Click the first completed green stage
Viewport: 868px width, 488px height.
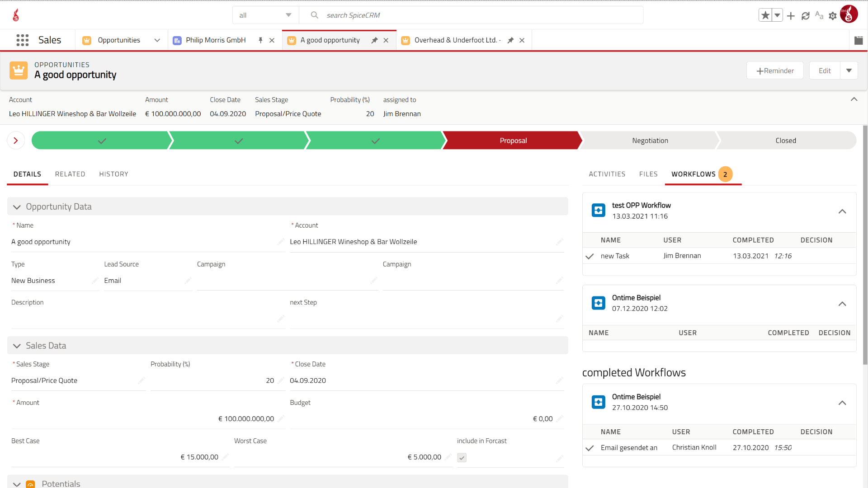click(102, 141)
